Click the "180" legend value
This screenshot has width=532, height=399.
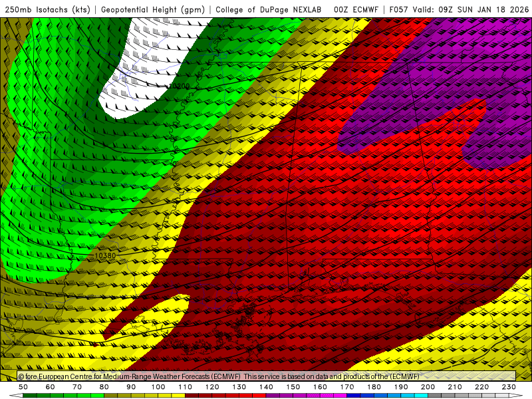(x=374, y=387)
